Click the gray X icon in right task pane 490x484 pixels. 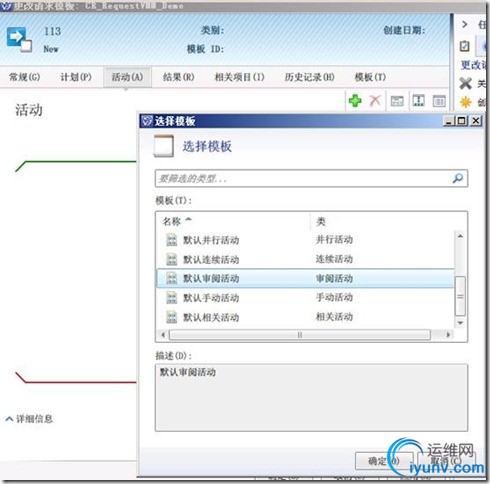point(465,83)
